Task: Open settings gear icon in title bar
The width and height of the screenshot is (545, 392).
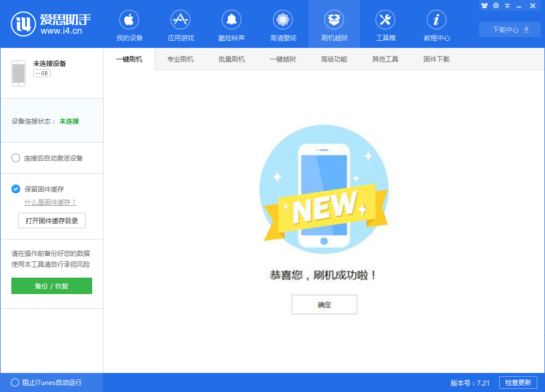Action: [496, 6]
